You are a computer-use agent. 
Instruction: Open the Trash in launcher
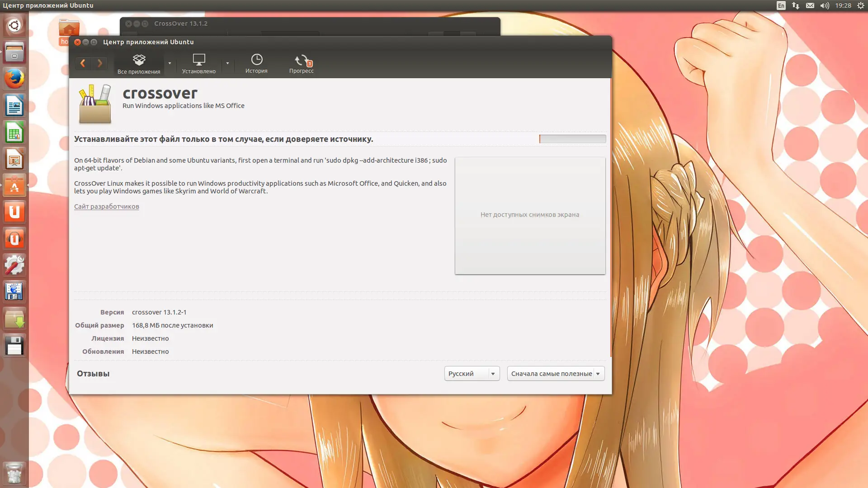(14, 474)
